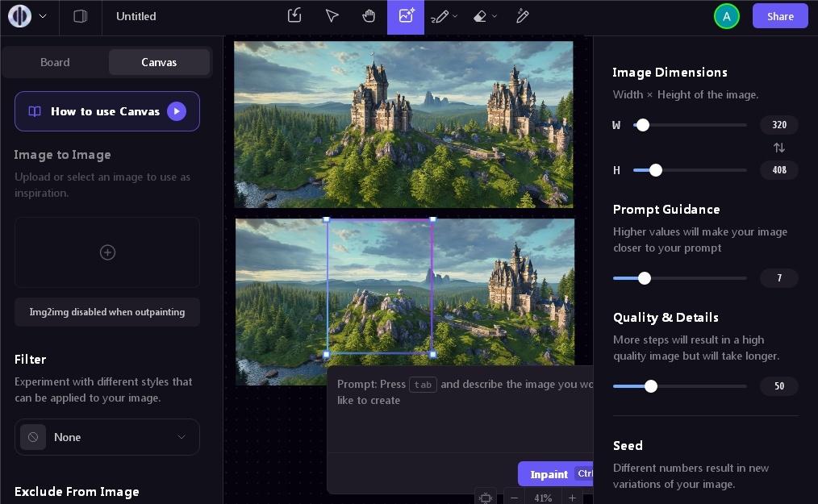The width and height of the screenshot is (818, 504).
Task: Zoom out with the minus button
Action: point(514,498)
